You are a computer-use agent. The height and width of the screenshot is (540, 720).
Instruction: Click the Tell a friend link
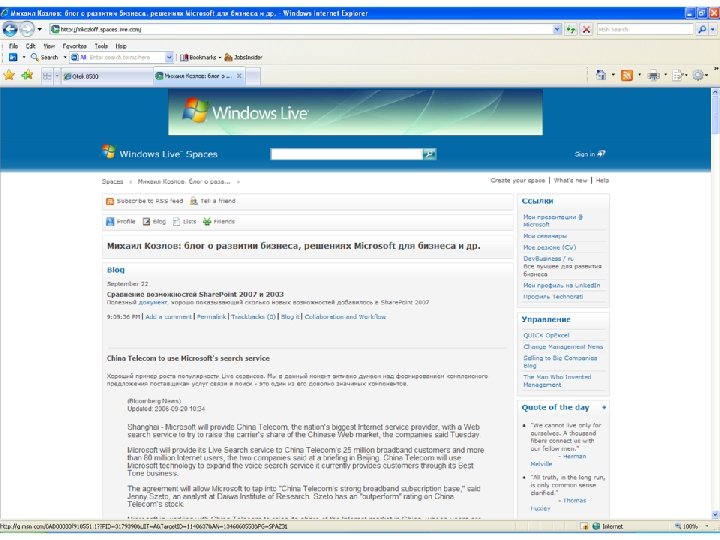click(213, 201)
